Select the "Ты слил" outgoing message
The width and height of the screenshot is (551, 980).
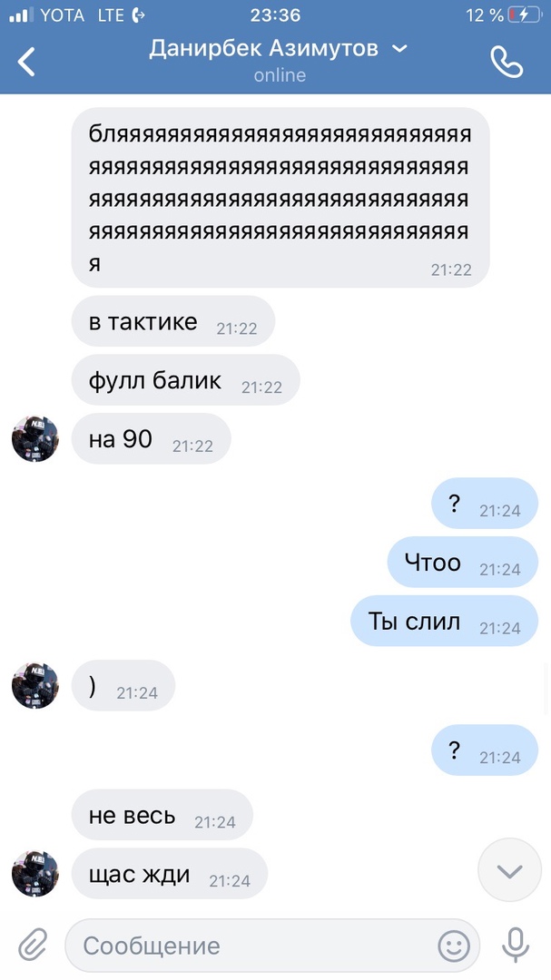pyautogui.click(x=444, y=622)
